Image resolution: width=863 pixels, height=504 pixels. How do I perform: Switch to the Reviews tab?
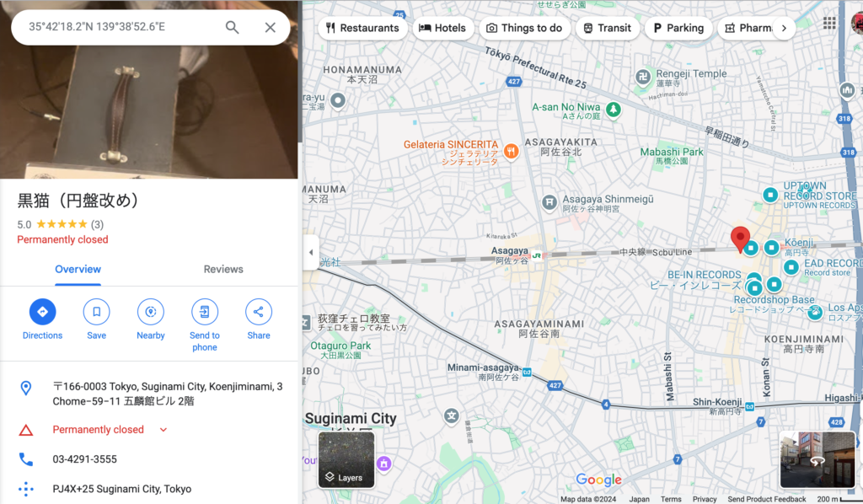click(223, 270)
